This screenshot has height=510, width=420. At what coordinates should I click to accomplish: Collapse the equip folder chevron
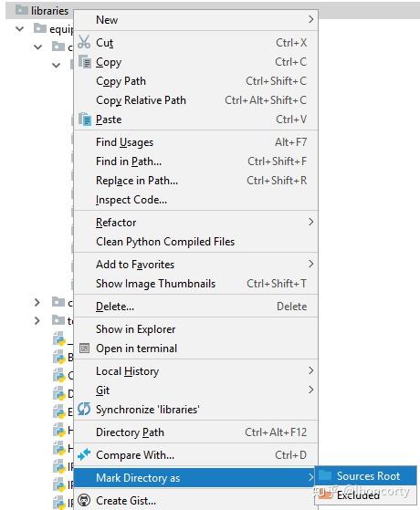click(x=20, y=29)
